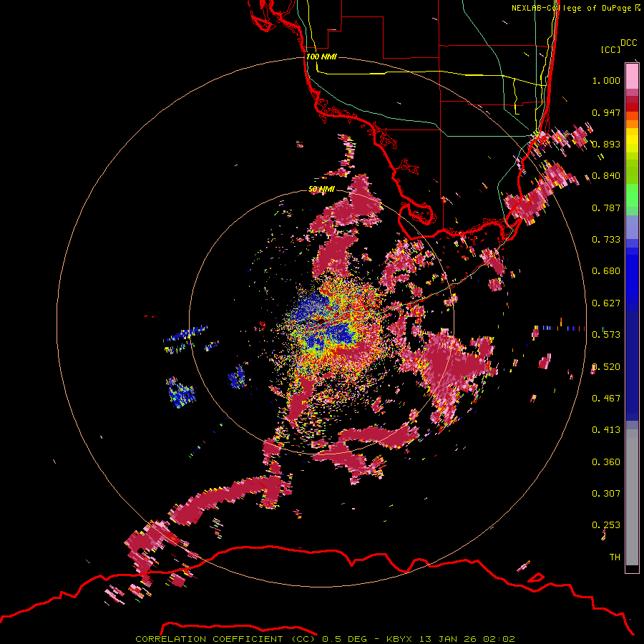Click the 0.680 value on the color scale
The image size is (644, 644).
[x=606, y=271]
